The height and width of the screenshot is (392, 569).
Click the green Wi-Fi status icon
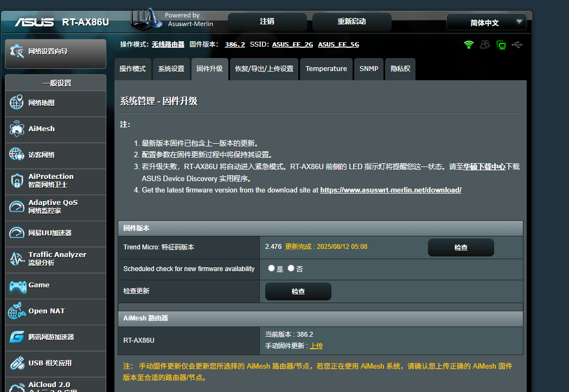pos(469,44)
